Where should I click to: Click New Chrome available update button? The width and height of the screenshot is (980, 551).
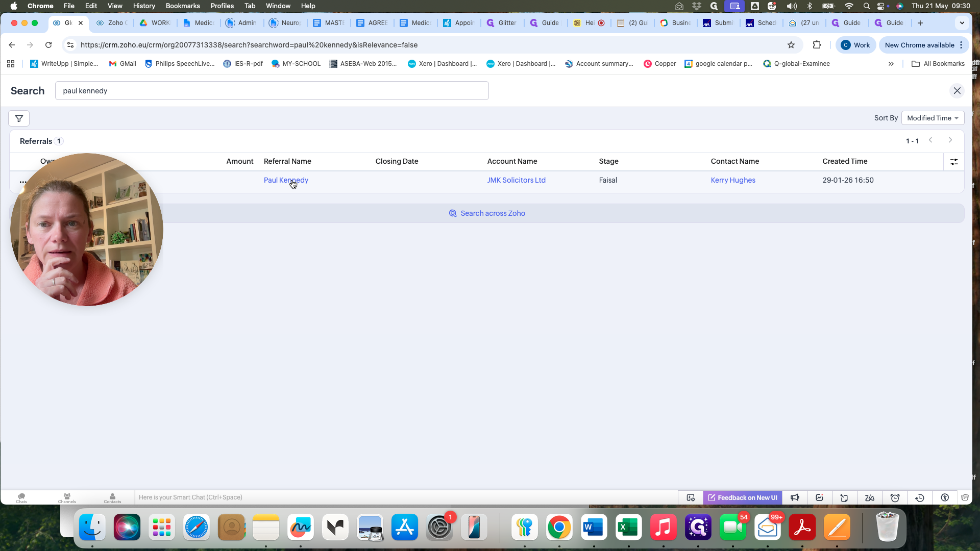click(x=923, y=45)
